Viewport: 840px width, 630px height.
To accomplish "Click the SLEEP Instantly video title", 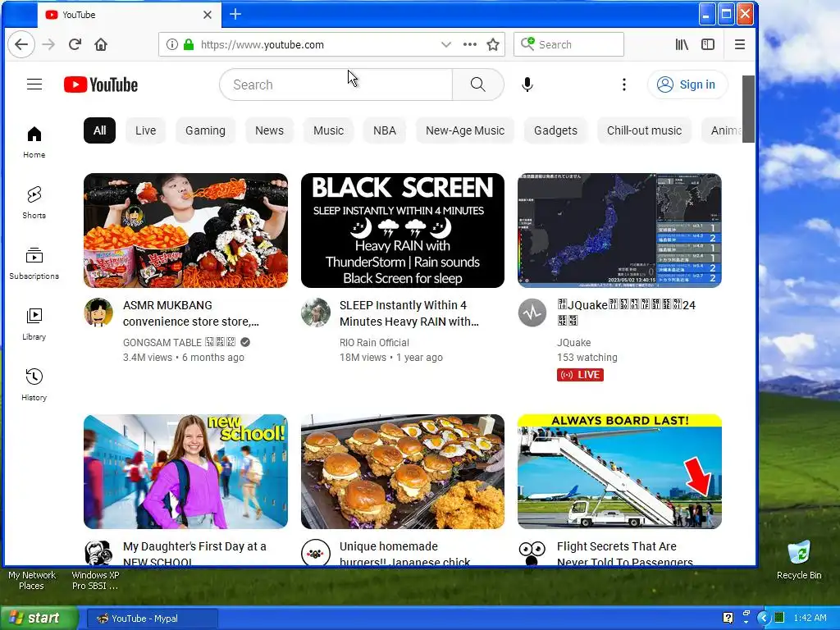I will pos(409,313).
